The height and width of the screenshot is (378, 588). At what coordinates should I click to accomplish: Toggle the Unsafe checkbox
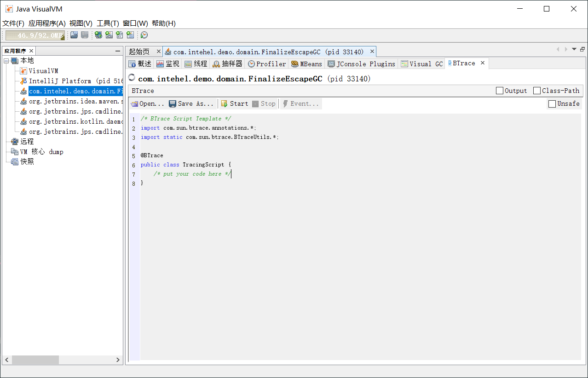point(552,104)
